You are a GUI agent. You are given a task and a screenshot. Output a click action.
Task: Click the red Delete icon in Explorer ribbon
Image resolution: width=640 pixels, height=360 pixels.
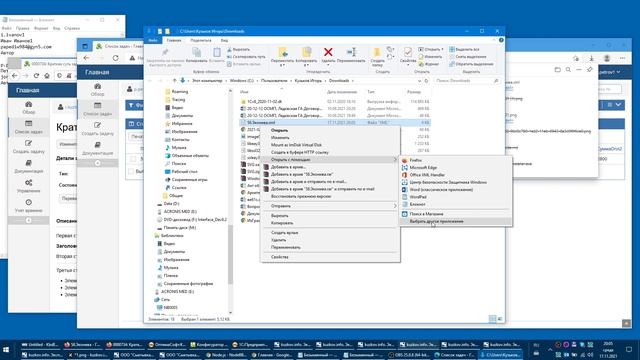tap(328, 52)
